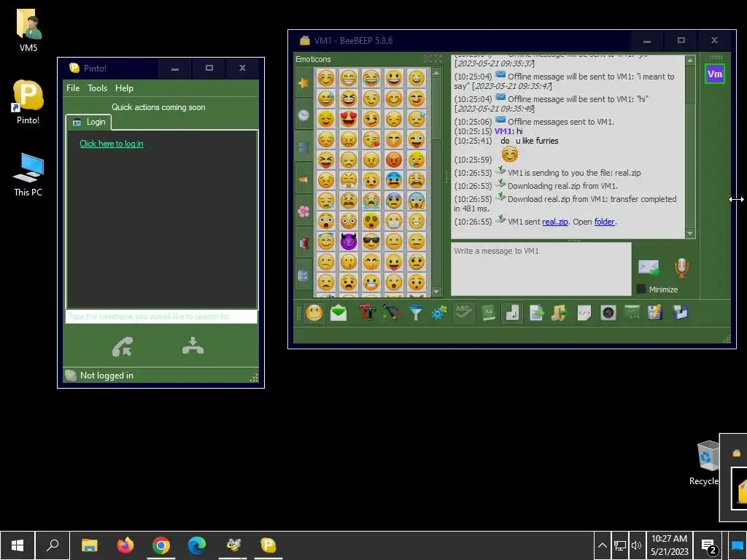Screen dimensions: 747x560
Task: Open Google Chrome from the taskbar
Action: coord(161,545)
